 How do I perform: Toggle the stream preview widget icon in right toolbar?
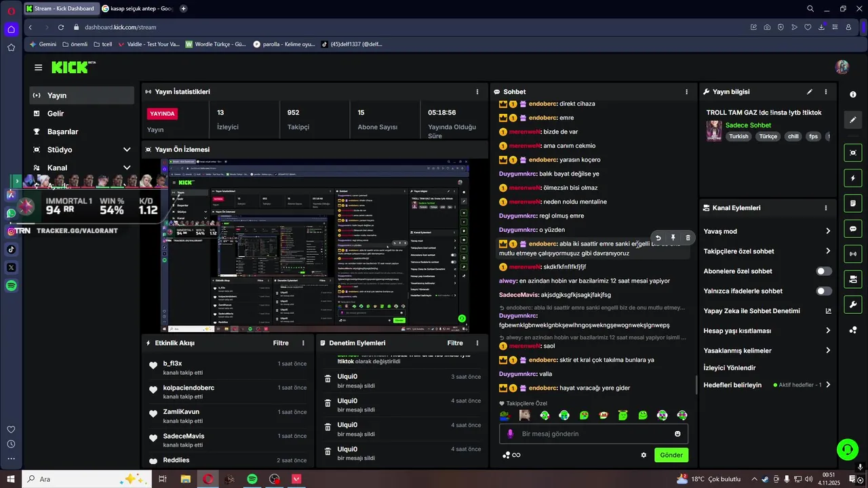click(853, 152)
